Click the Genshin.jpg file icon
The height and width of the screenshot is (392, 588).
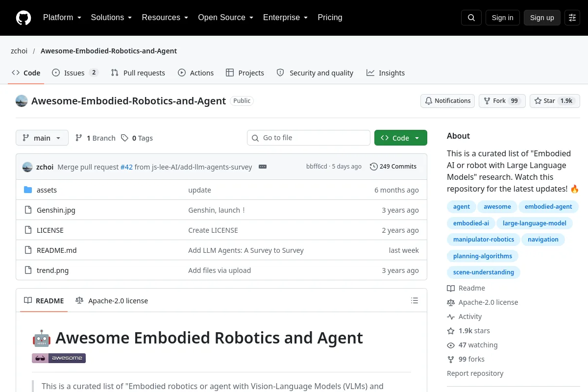(28, 210)
